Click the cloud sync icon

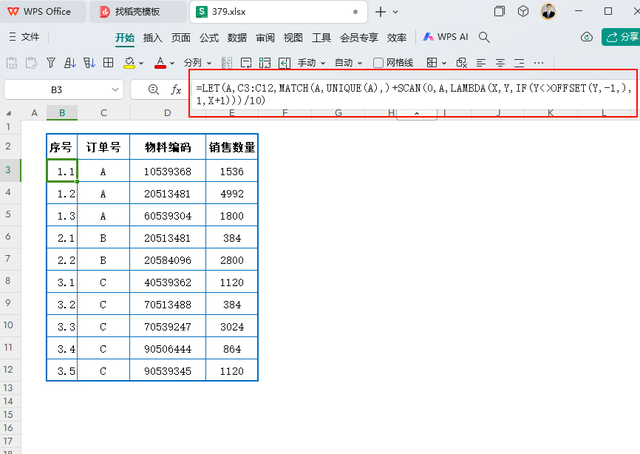coord(587,37)
